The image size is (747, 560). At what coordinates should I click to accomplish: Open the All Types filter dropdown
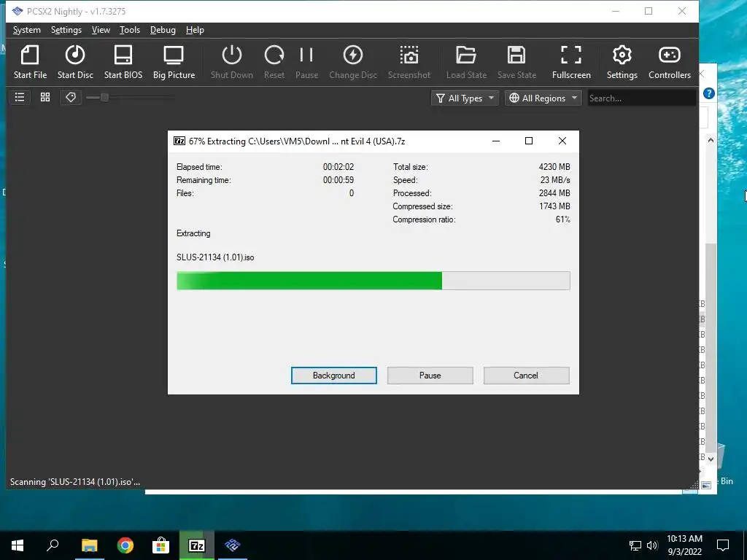(x=465, y=98)
